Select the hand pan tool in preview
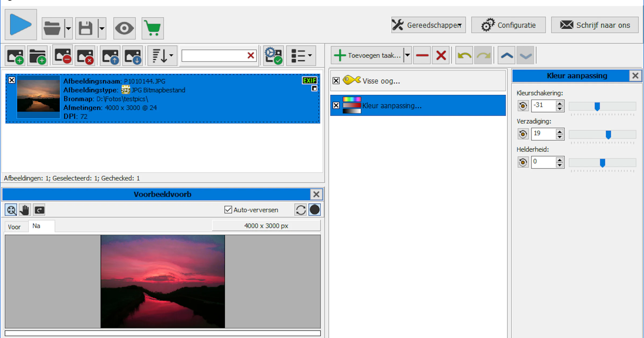This screenshot has height=338, width=644. point(25,210)
